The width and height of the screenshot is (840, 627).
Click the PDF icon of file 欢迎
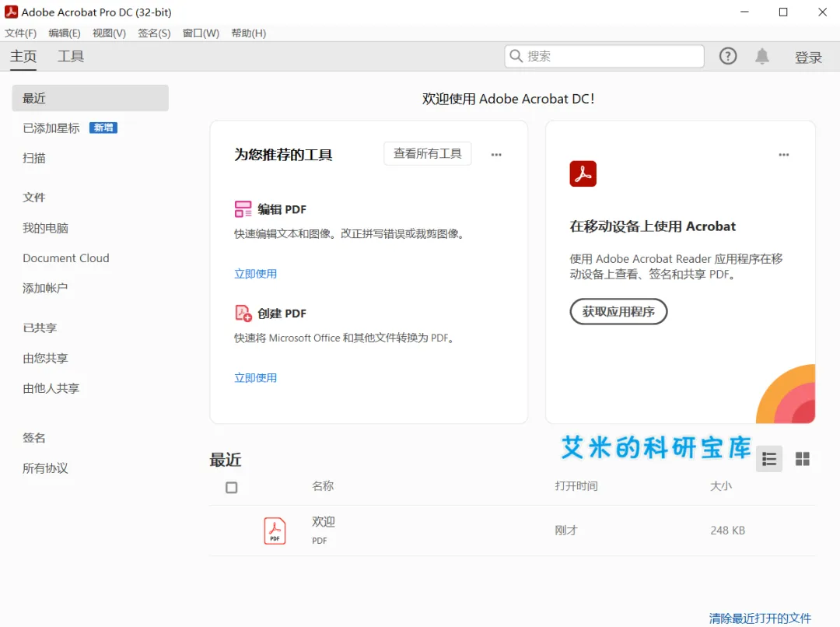pyautogui.click(x=275, y=531)
